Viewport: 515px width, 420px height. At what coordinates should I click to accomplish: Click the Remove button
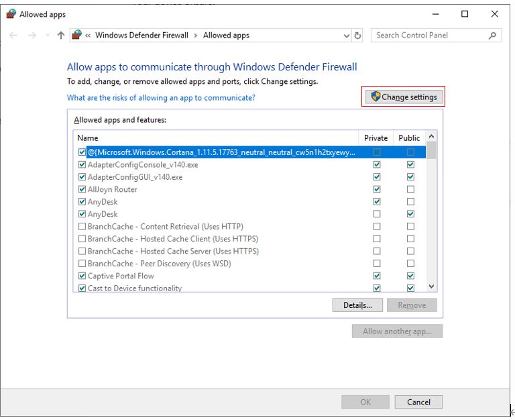point(412,305)
